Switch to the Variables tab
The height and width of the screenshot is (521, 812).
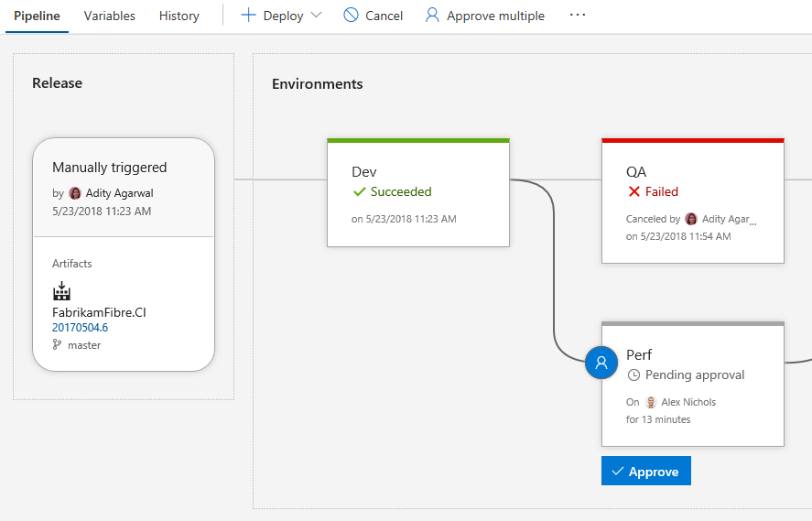pyautogui.click(x=110, y=16)
